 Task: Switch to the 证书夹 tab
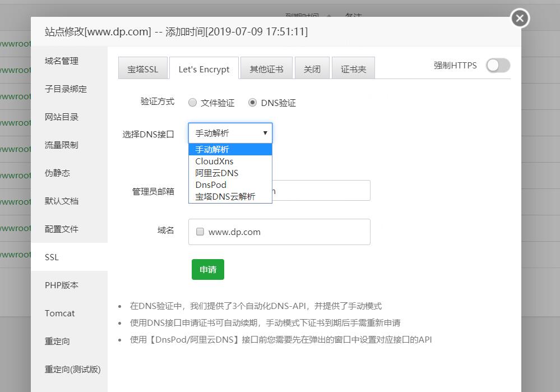[353, 68]
